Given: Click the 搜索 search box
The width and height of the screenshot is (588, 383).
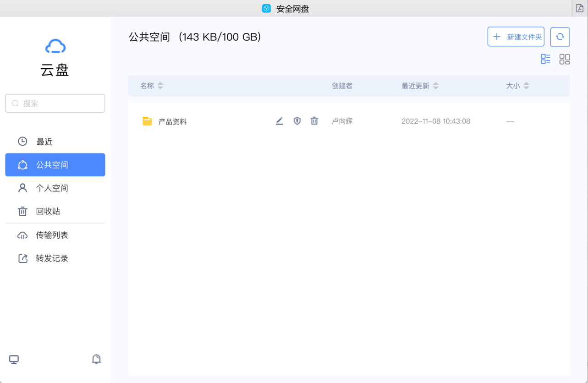Looking at the screenshot, I should (x=55, y=103).
